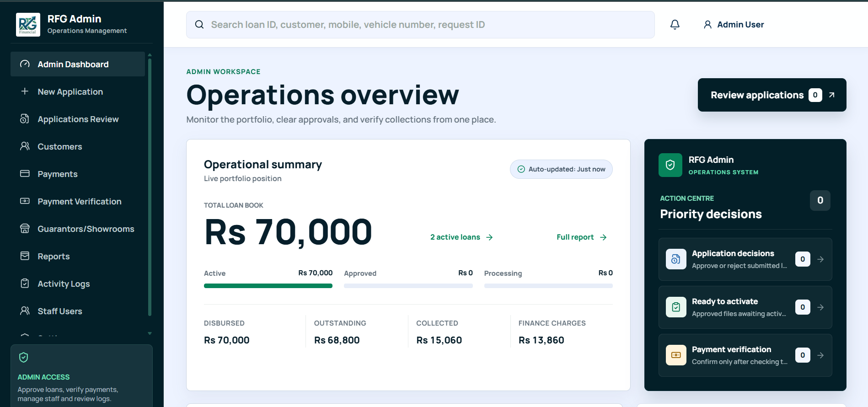This screenshot has width=868, height=407.
Task: Click the notification bell icon
Action: [675, 25]
